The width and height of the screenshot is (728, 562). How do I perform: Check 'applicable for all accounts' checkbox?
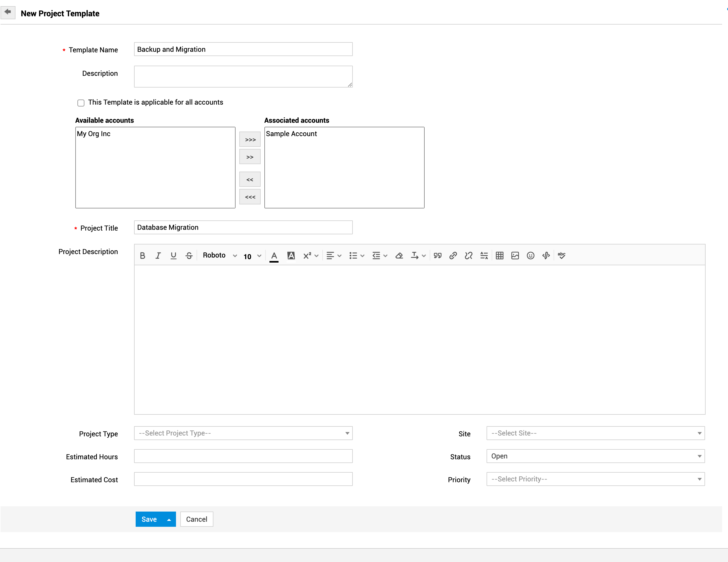(x=81, y=103)
